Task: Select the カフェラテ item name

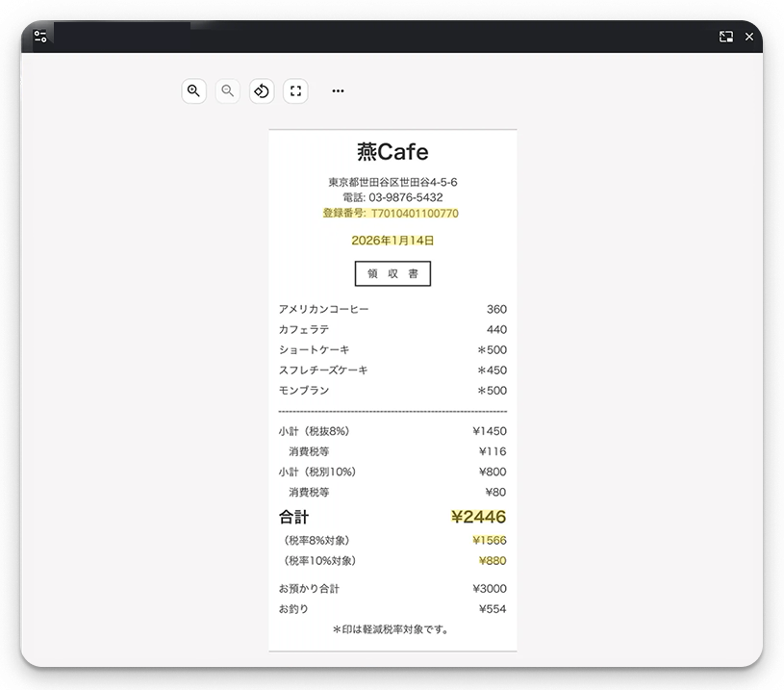Action: point(304,329)
